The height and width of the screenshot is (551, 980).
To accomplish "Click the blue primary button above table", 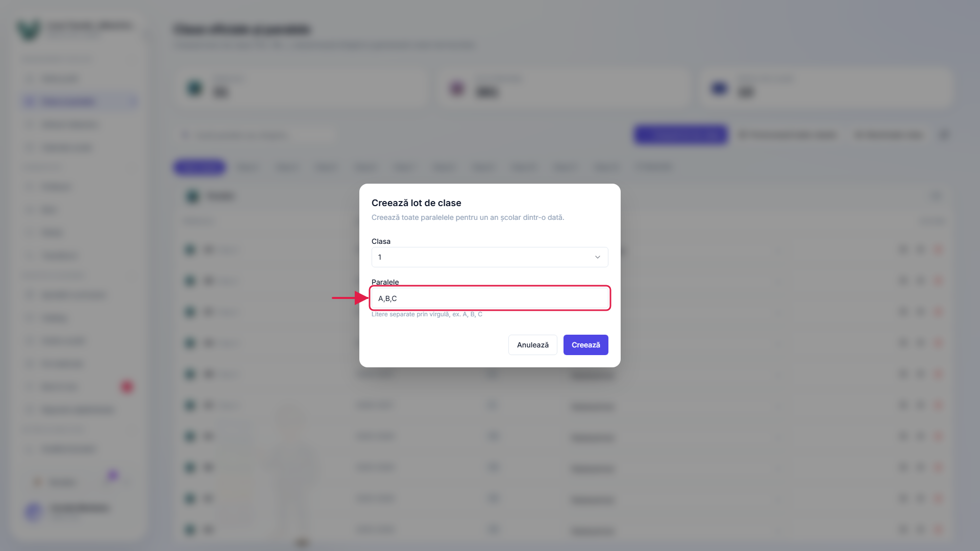I will coord(681,135).
